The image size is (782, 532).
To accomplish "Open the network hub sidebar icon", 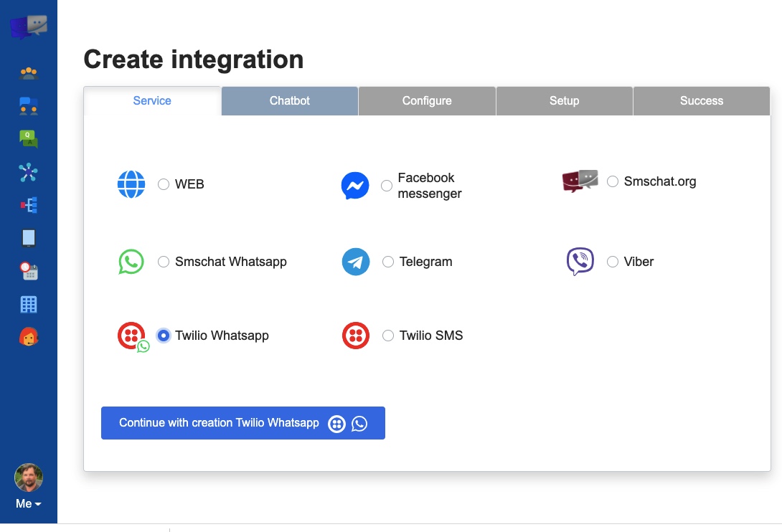I will (x=29, y=173).
